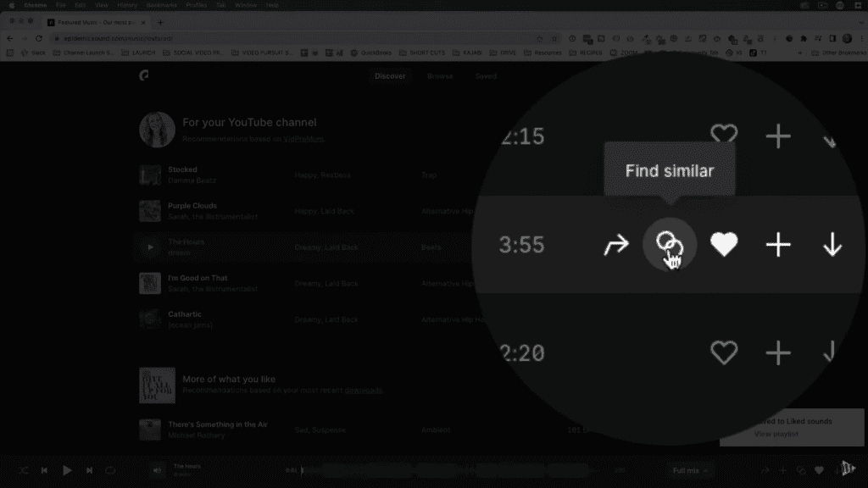Select the Featured Music browser tab
The width and height of the screenshot is (868, 488).
coord(97,23)
